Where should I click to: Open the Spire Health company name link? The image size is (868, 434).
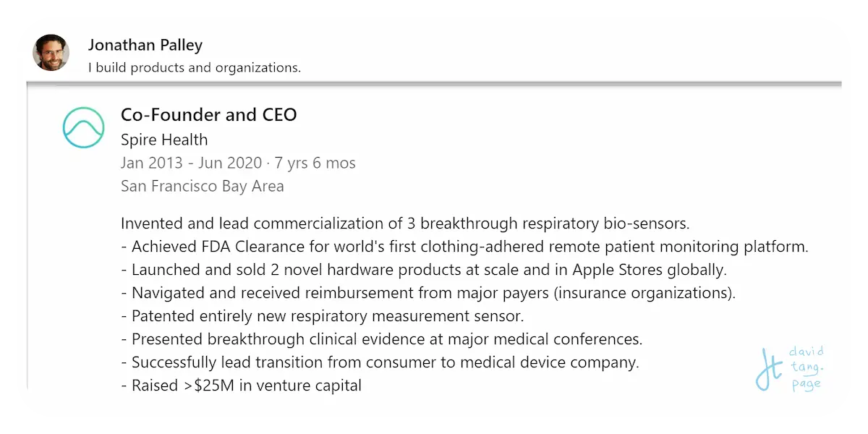[164, 140]
